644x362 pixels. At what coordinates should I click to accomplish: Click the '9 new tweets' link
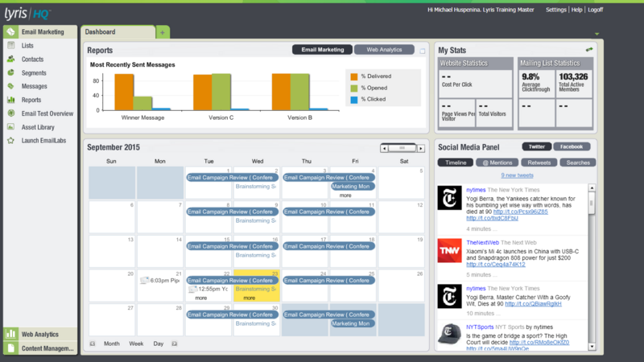coord(516,175)
